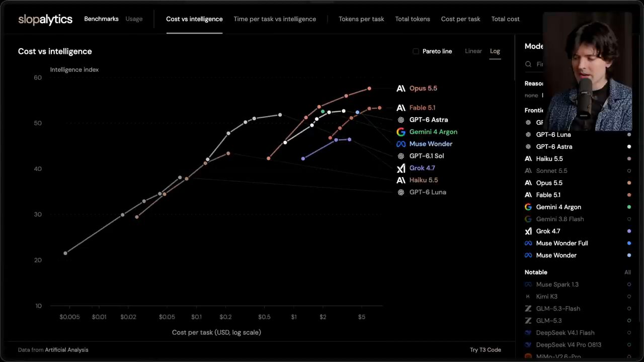
Task: Open the Tokens per task tab
Action: 361,19
